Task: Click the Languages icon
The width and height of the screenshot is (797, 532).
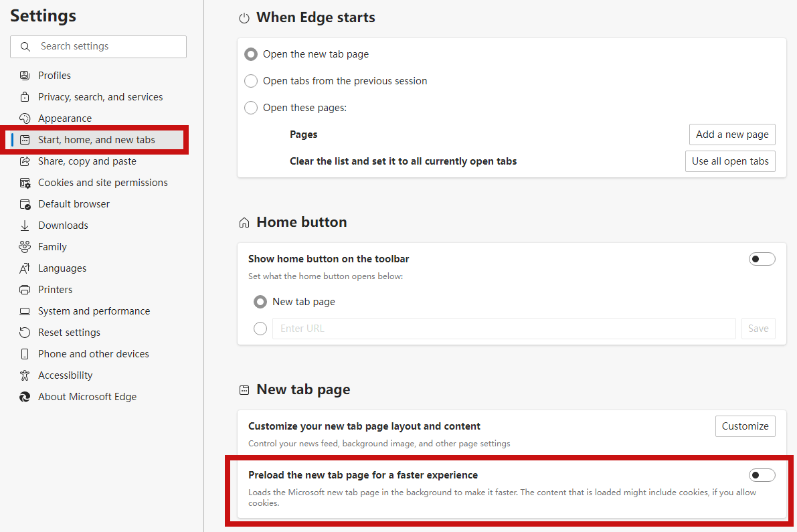Action: click(24, 268)
